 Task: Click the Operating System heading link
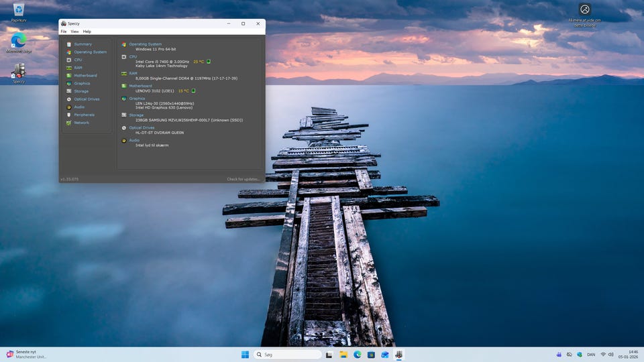[146, 44]
